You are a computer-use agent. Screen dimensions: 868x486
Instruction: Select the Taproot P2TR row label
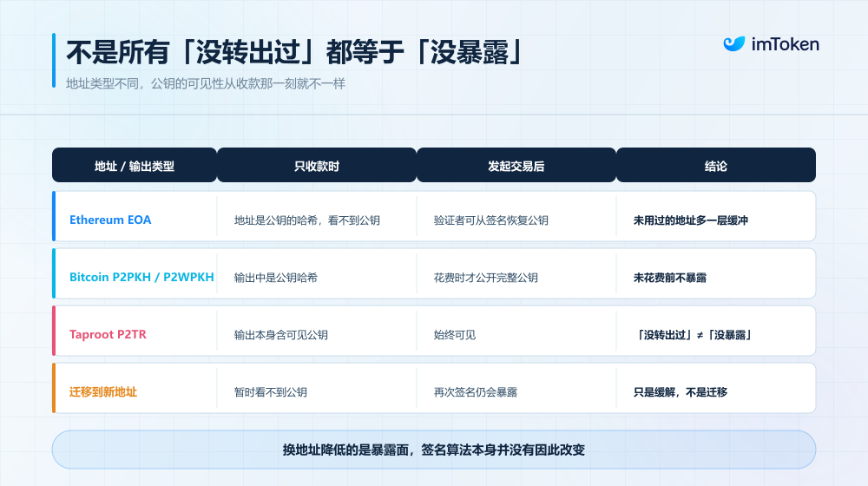pos(108,334)
